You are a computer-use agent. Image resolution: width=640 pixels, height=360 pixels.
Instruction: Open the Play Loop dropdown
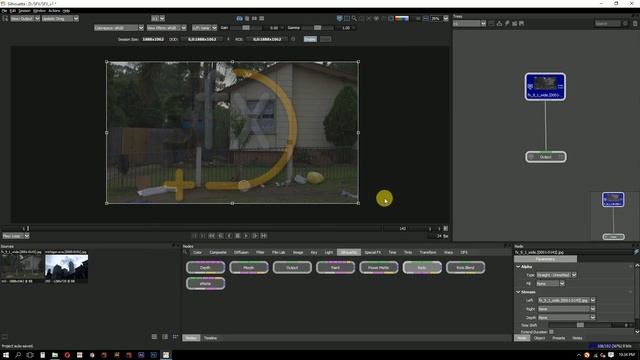point(16,236)
